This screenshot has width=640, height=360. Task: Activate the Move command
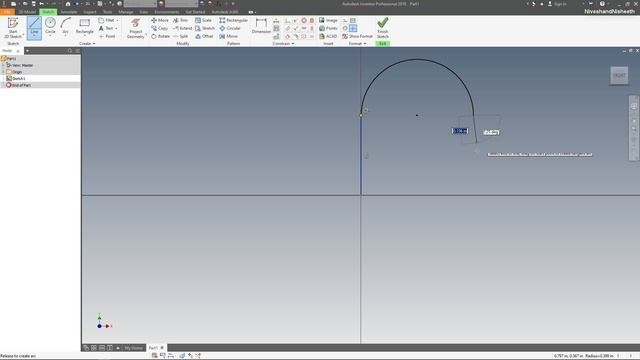[x=160, y=20]
